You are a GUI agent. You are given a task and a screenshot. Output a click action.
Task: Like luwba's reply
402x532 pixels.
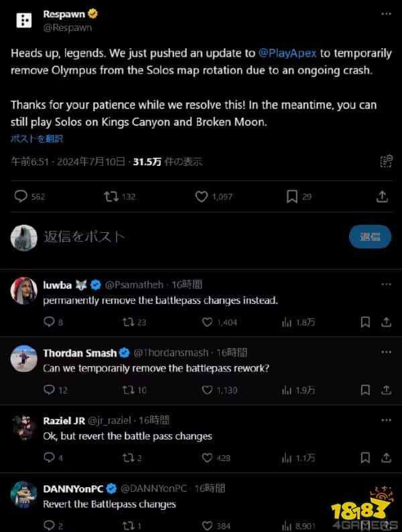206,322
